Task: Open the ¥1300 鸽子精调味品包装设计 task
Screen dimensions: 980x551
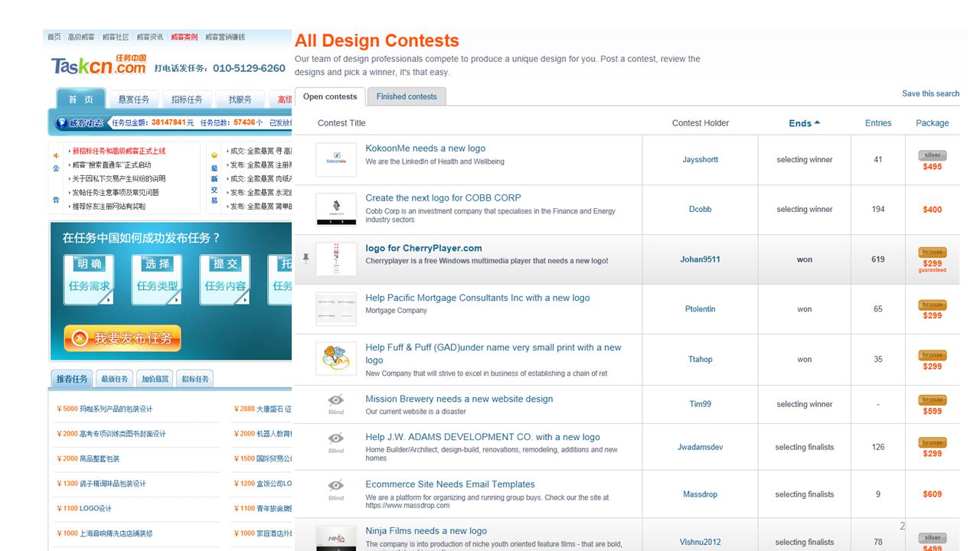Action: pyautogui.click(x=101, y=484)
